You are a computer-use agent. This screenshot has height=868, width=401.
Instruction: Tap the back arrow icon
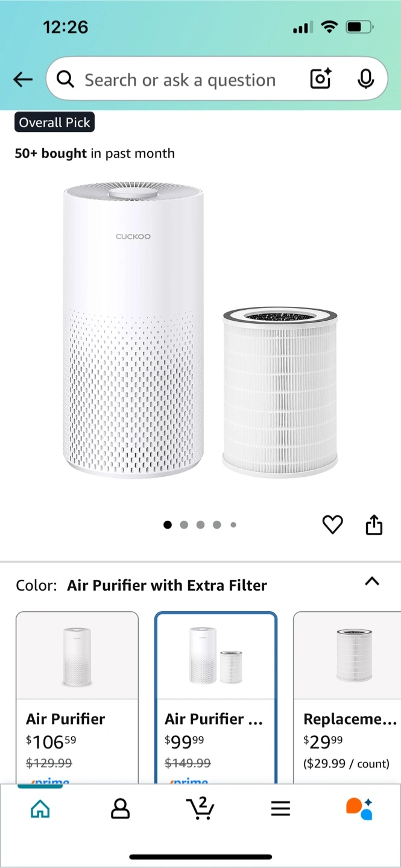[x=23, y=79]
